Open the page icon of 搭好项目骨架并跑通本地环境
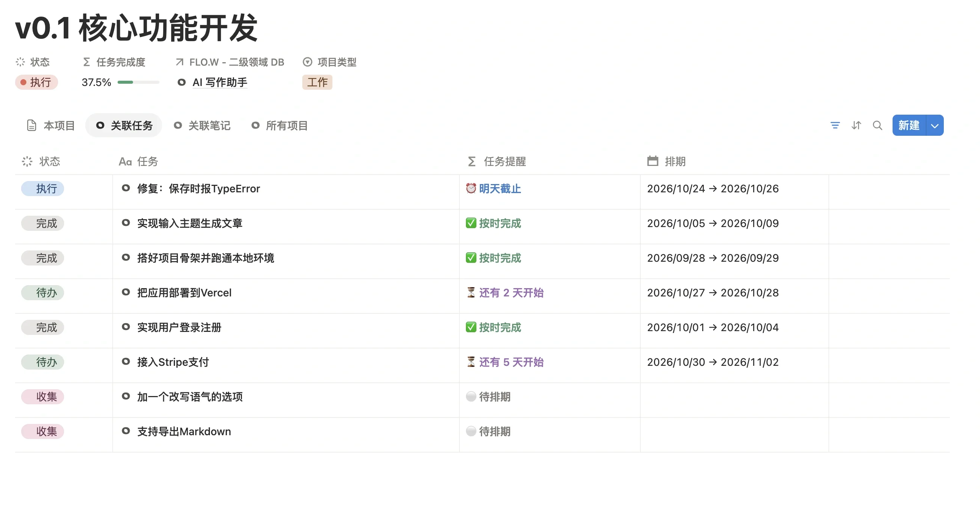 [x=126, y=257]
